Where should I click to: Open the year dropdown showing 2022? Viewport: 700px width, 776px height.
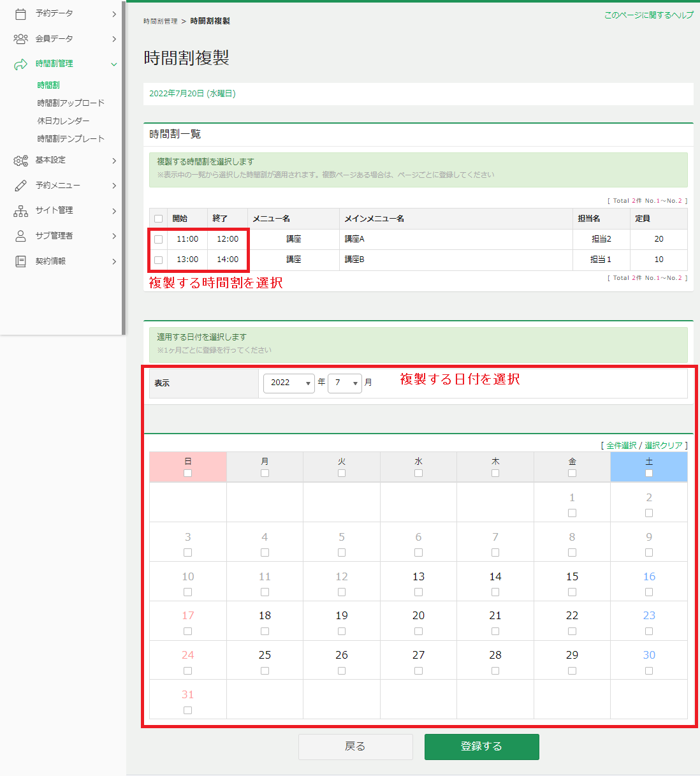pos(289,383)
